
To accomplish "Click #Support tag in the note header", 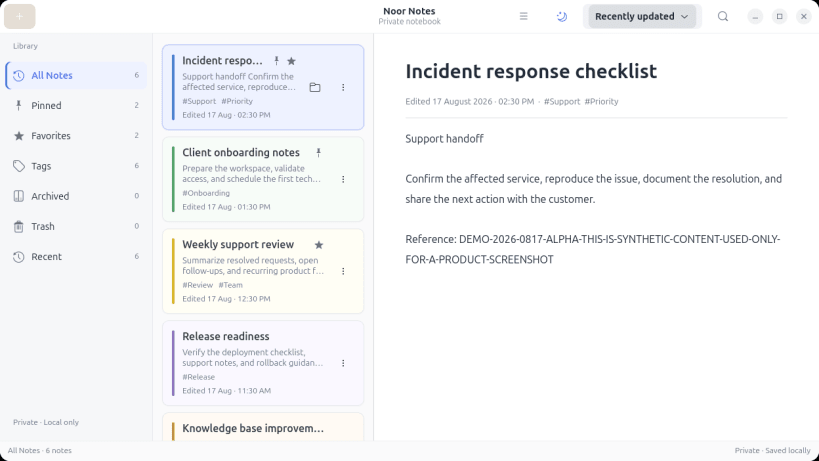I will tap(562, 101).
